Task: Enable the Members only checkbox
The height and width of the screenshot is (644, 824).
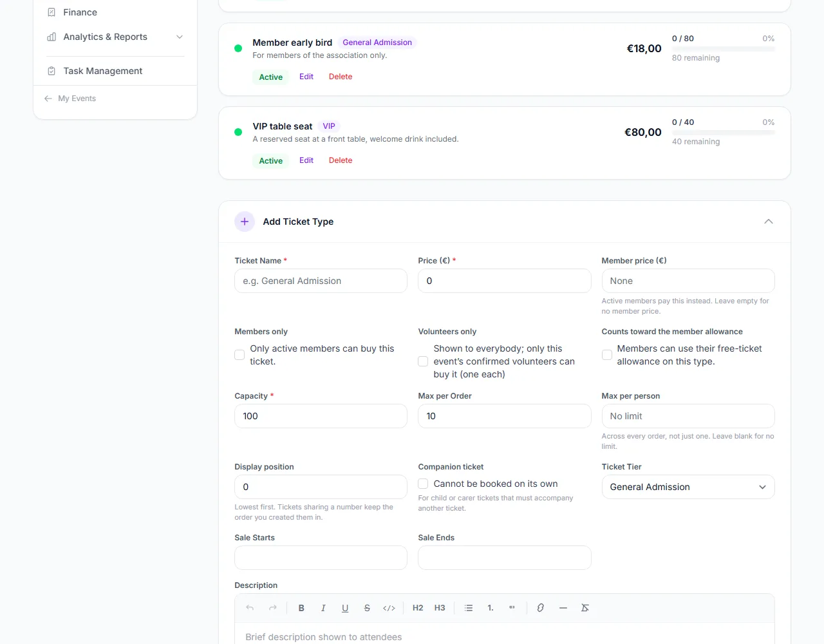Action: (239, 355)
